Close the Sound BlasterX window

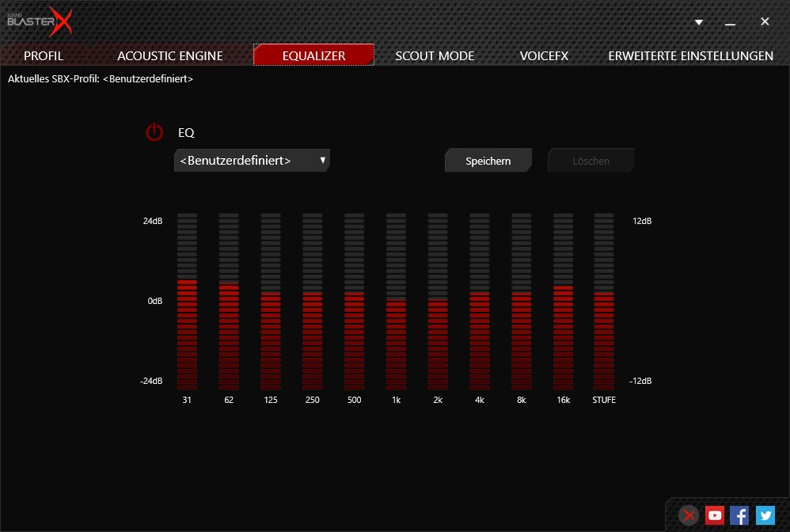[x=765, y=22]
